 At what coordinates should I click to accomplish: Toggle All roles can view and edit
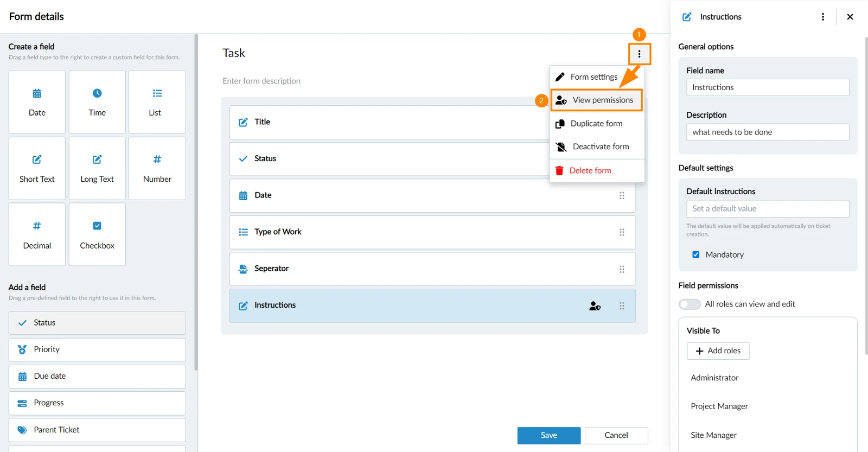(x=690, y=304)
